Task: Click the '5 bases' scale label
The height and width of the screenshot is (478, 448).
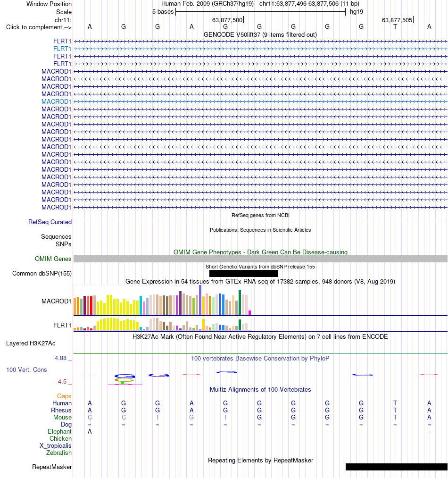Action: tap(163, 12)
